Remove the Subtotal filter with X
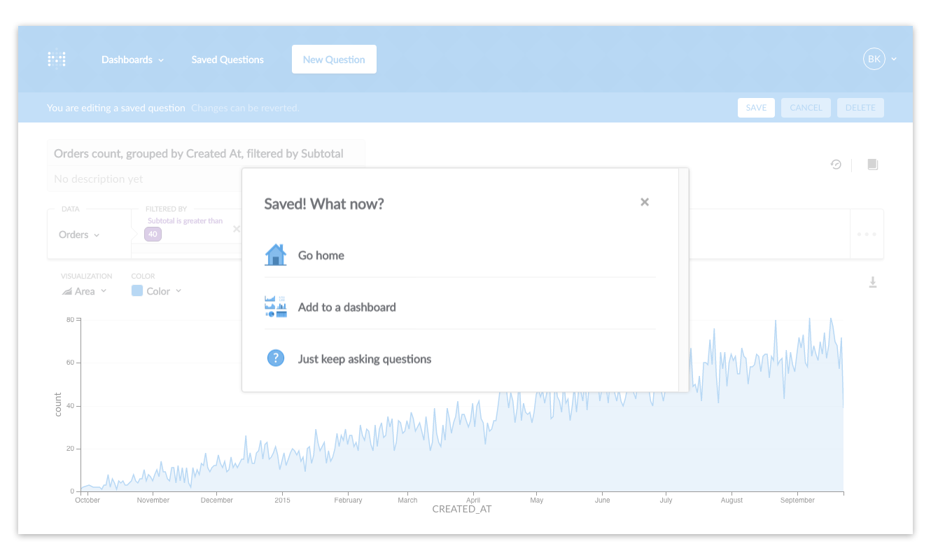This screenshot has width=931, height=560. tap(236, 229)
